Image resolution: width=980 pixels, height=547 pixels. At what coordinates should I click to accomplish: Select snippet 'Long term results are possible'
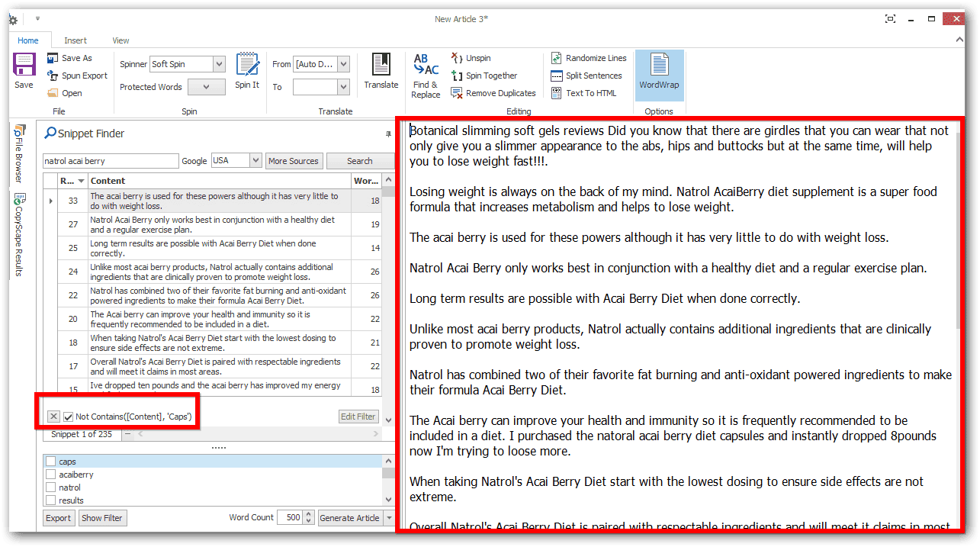point(220,248)
